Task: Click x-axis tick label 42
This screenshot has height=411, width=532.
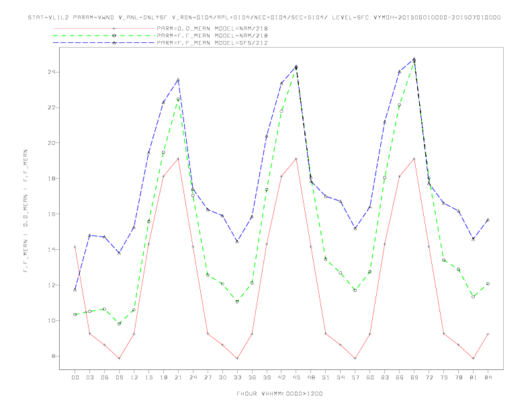Action: 281,377
